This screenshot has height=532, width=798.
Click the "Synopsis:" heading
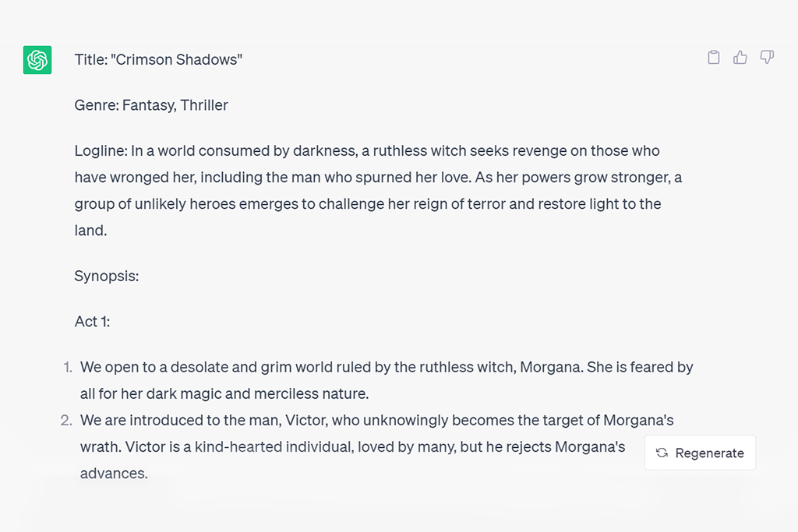coord(107,276)
